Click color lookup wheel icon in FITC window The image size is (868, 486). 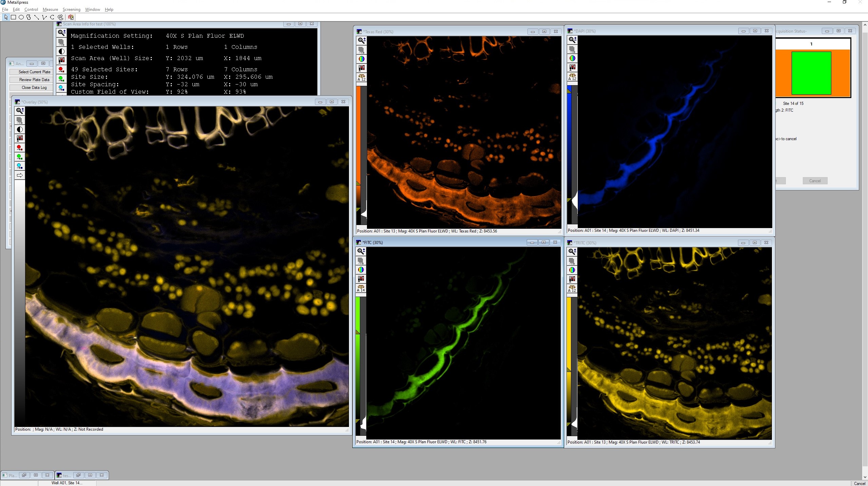361,270
